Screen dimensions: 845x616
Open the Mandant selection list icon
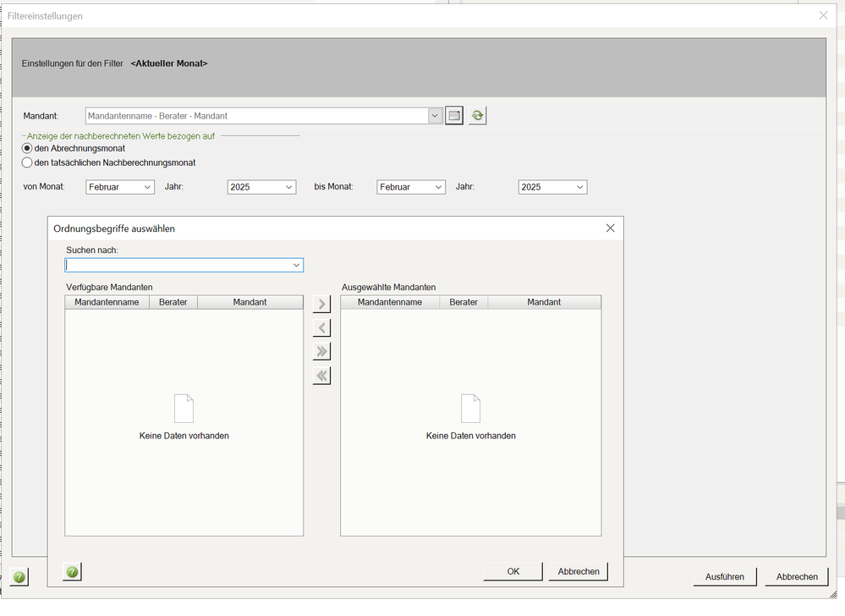(x=453, y=115)
